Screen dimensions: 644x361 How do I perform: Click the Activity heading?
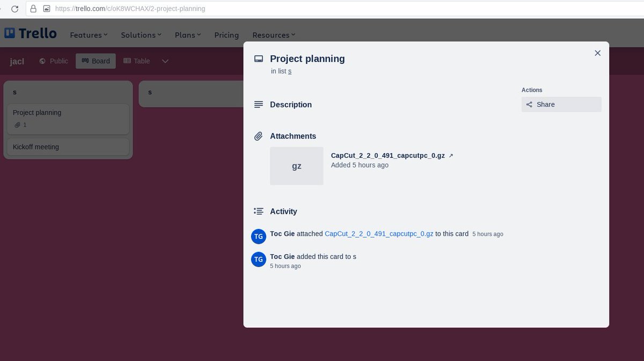(x=283, y=212)
